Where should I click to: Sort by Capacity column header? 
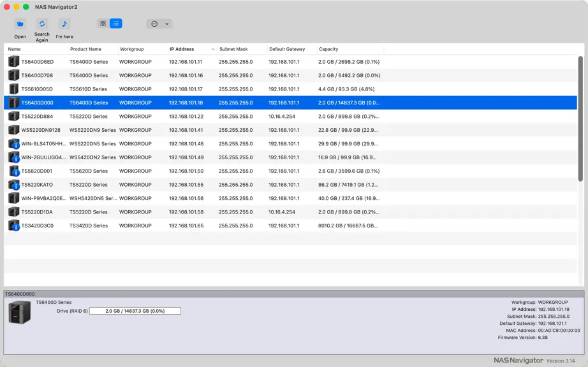tap(328, 49)
